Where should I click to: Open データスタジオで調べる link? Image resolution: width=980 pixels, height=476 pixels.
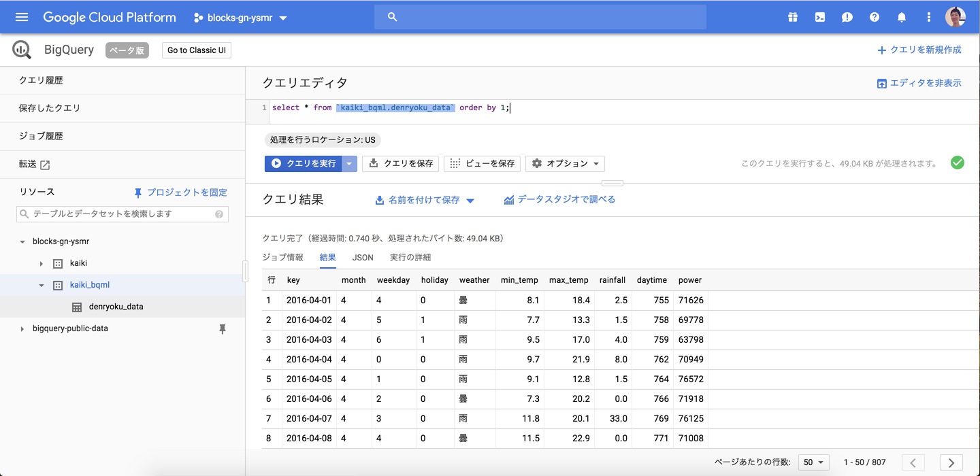[x=559, y=200]
